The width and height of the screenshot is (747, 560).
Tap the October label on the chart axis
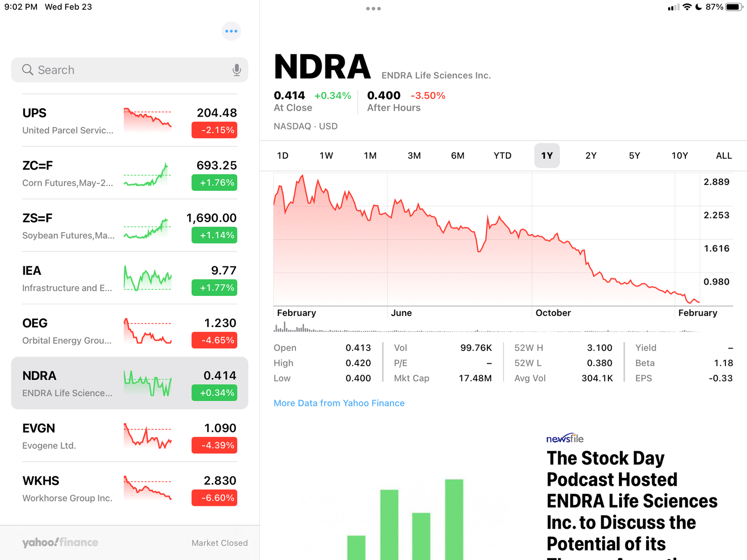553,313
